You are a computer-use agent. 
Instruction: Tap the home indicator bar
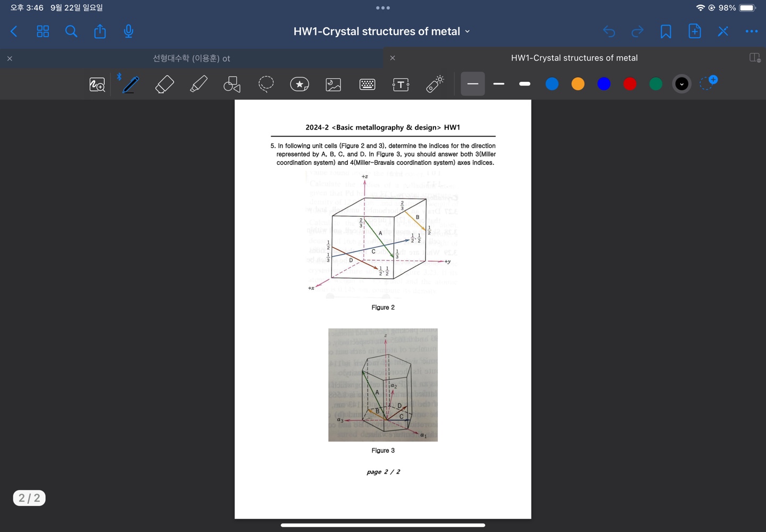(x=383, y=525)
